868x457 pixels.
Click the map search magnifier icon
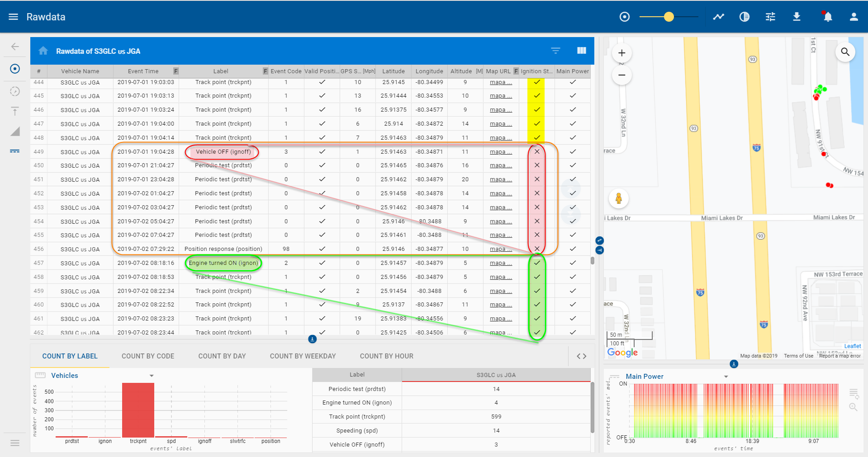[x=845, y=52]
